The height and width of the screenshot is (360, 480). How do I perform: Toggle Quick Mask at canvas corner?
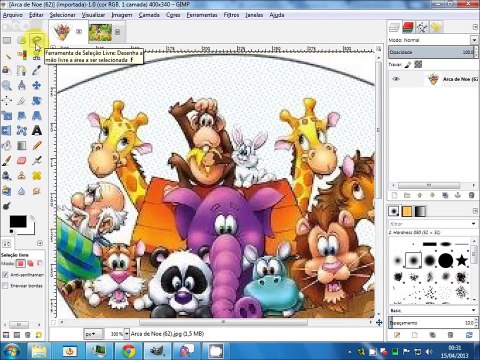click(53, 322)
